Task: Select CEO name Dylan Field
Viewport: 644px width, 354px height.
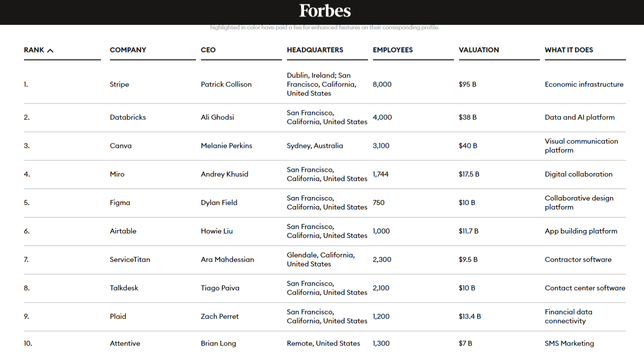Action: (219, 203)
